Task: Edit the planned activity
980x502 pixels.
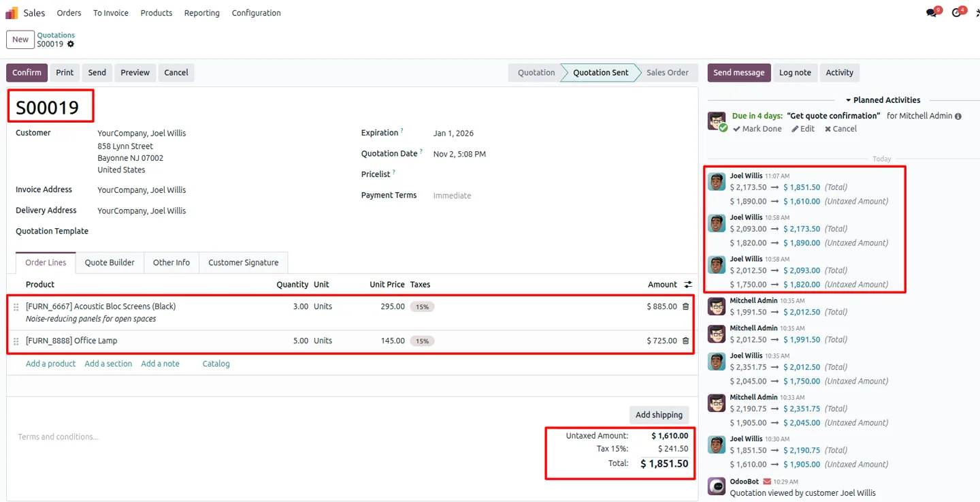Action: (803, 129)
